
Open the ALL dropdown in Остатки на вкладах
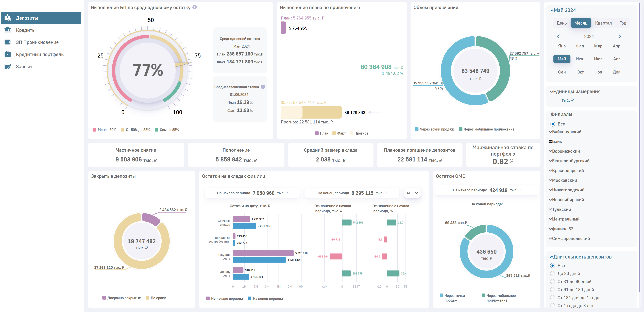(412, 193)
